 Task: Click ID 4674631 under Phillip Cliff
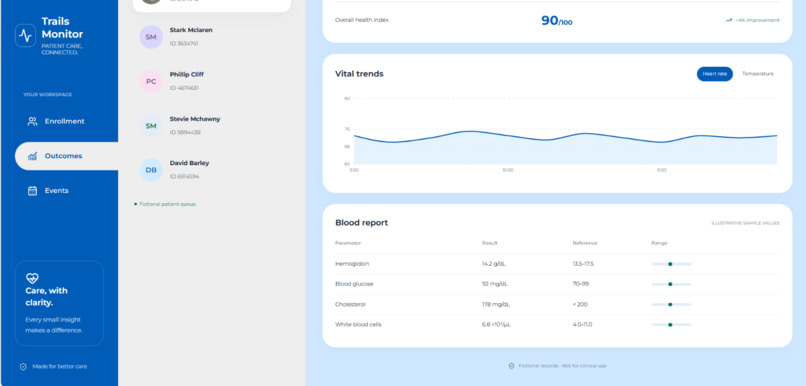click(184, 88)
